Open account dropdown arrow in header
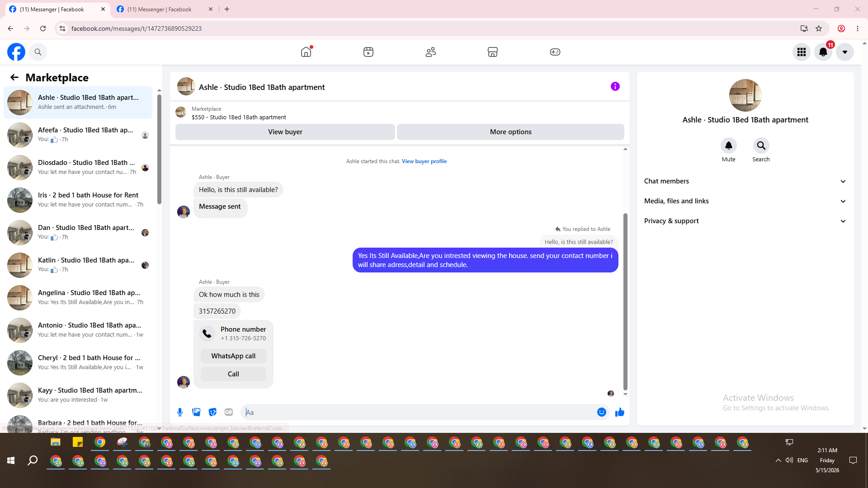The image size is (868, 488). click(845, 52)
